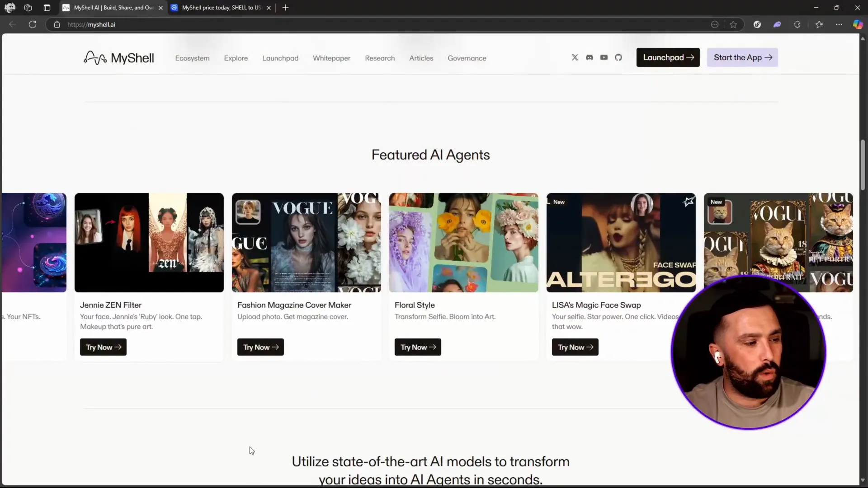Try Now for Fashion Magazine Cover Maker
The image size is (868, 488).
coord(260,347)
